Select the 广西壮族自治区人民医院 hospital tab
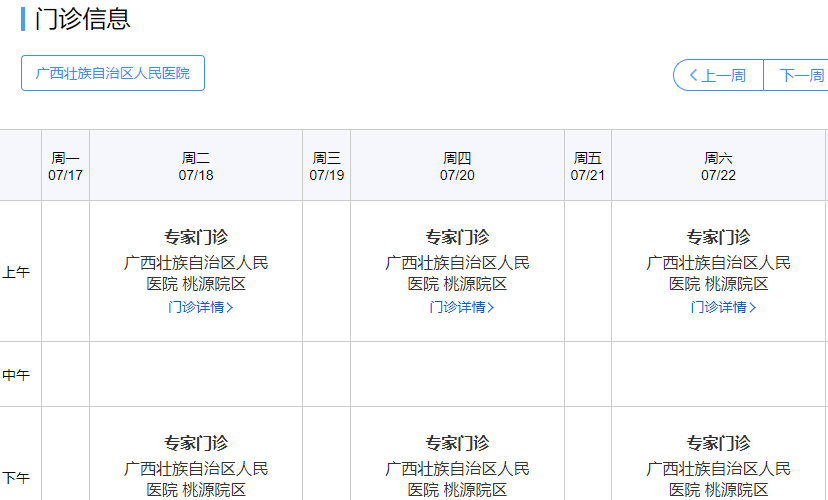 pyautogui.click(x=113, y=73)
